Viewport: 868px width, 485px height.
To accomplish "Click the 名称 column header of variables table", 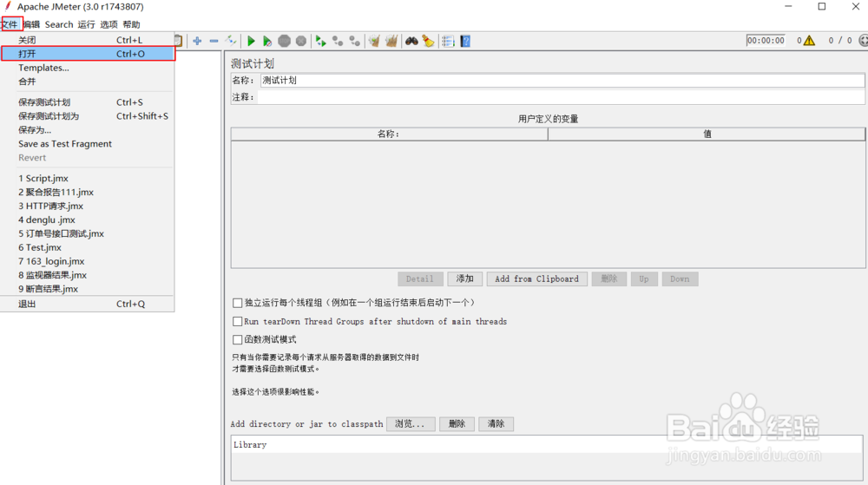I will pos(389,134).
